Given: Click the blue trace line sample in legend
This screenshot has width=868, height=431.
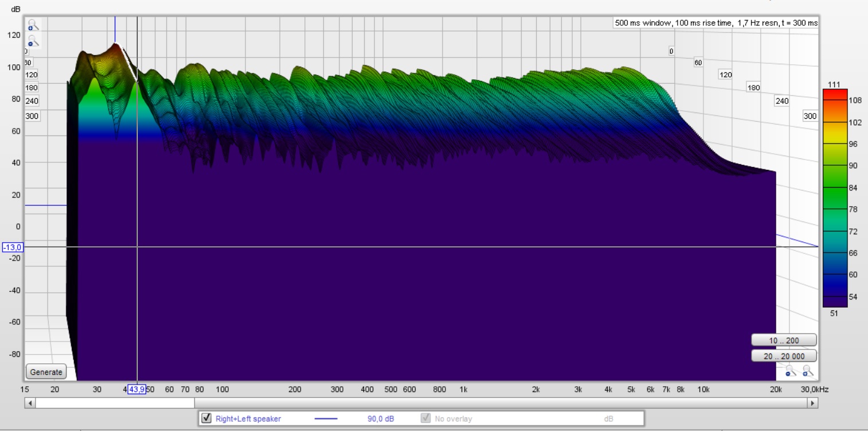Looking at the screenshot, I should (326, 419).
